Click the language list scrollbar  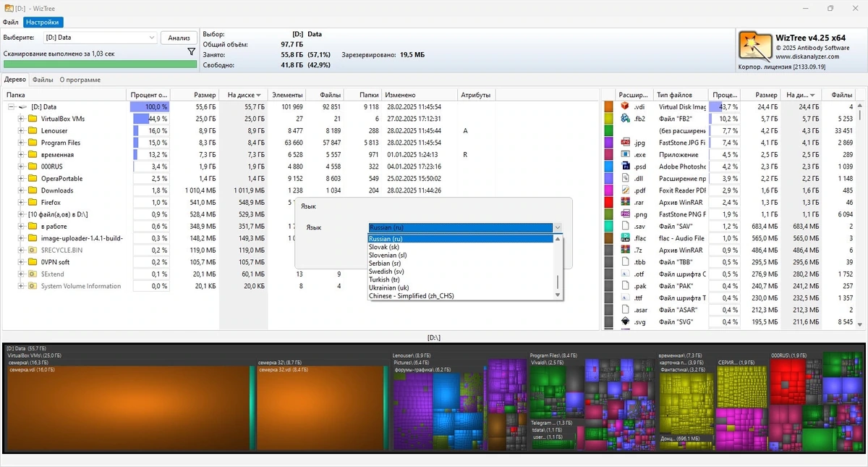click(x=558, y=267)
